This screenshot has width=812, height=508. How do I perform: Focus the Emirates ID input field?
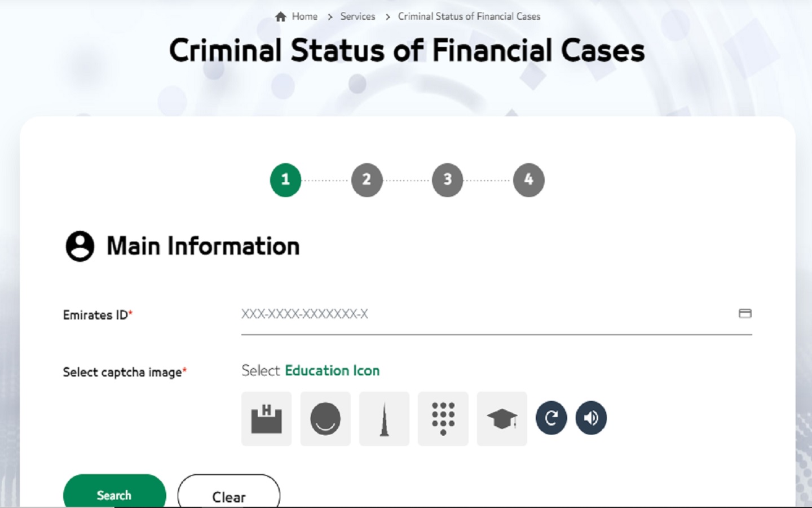point(485,314)
